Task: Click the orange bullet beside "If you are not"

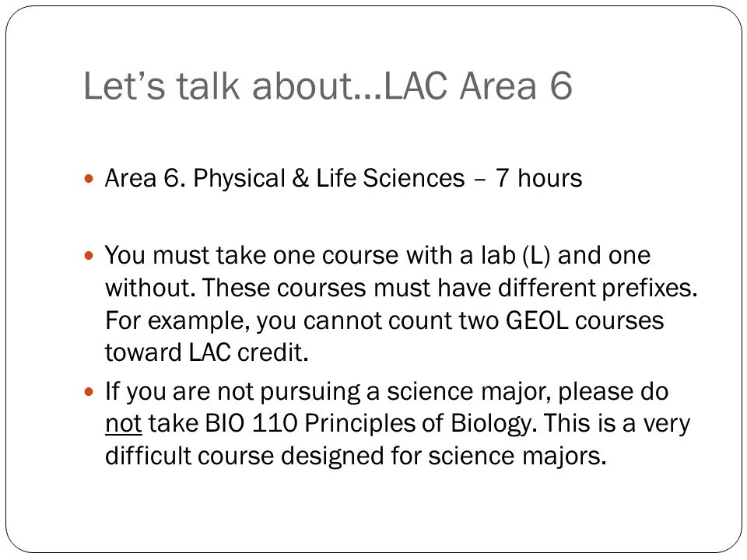Action: tap(89, 392)
